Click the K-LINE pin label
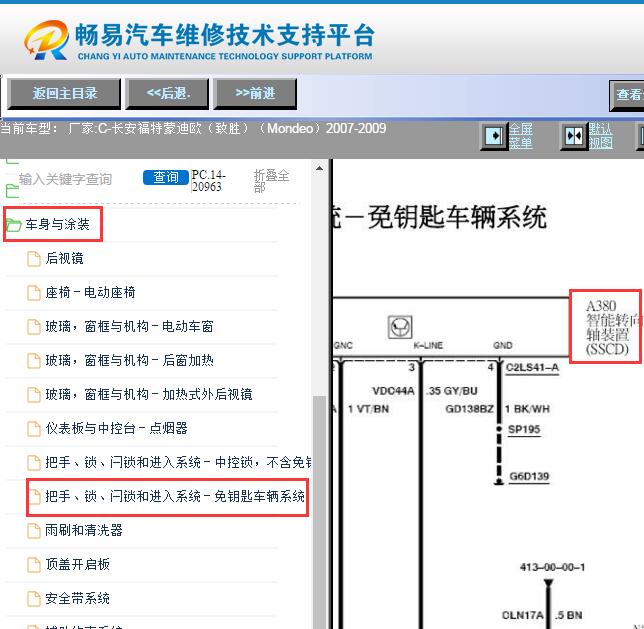This screenshot has height=629, width=644. [x=428, y=346]
